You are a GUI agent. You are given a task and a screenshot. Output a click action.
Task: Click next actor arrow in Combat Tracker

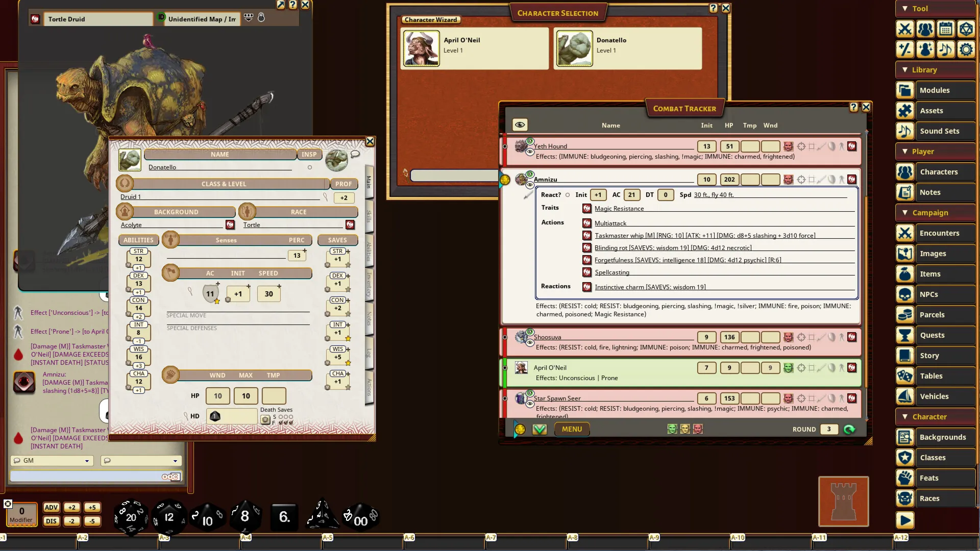pos(849,430)
